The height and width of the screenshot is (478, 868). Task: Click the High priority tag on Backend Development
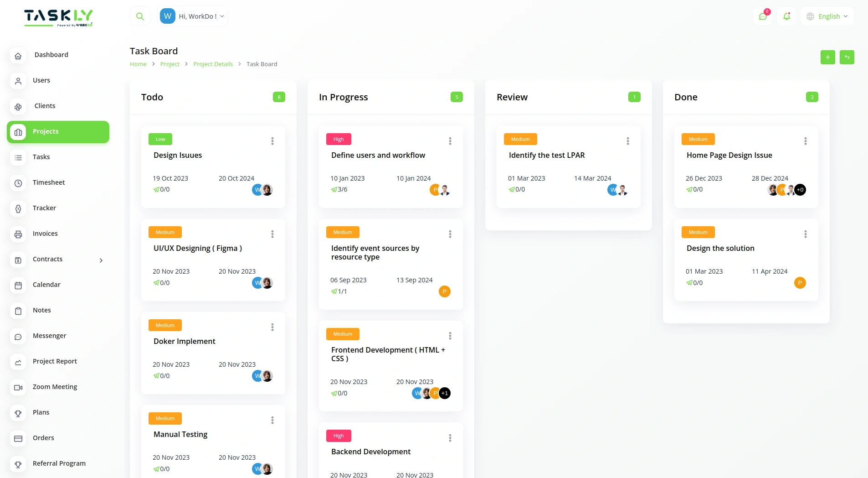pyautogui.click(x=339, y=436)
